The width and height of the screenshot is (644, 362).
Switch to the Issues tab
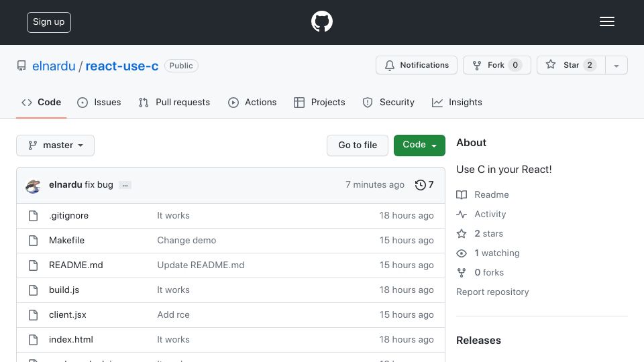99,102
